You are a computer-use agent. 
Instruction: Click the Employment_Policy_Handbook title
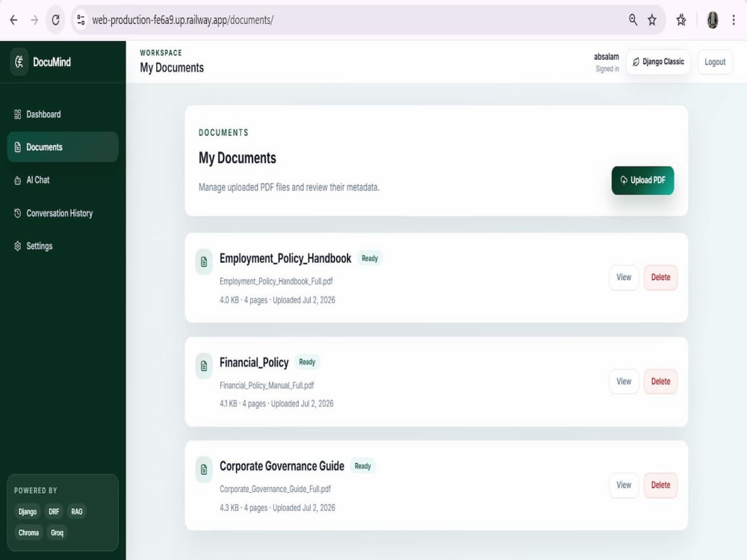point(285,258)
